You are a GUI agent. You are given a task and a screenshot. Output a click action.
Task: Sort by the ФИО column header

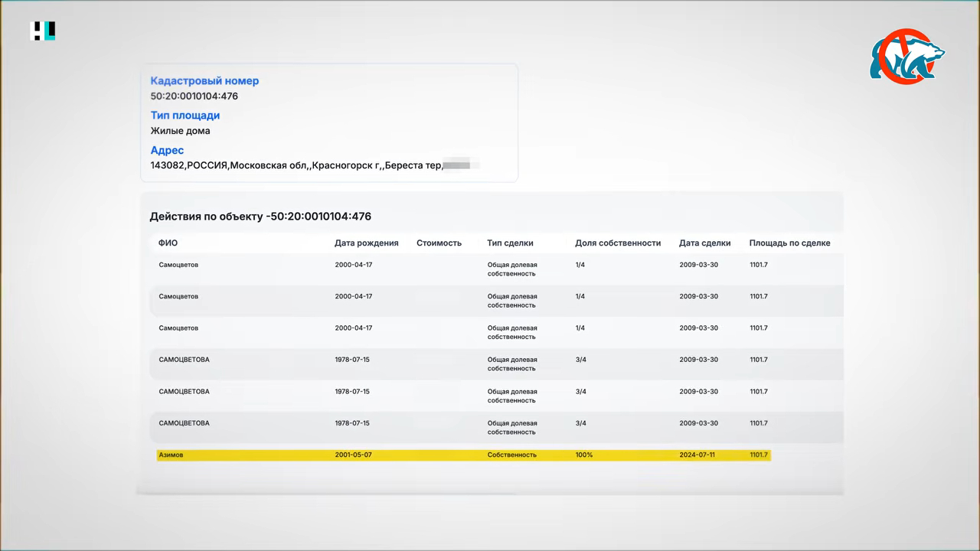pos(168,243)
